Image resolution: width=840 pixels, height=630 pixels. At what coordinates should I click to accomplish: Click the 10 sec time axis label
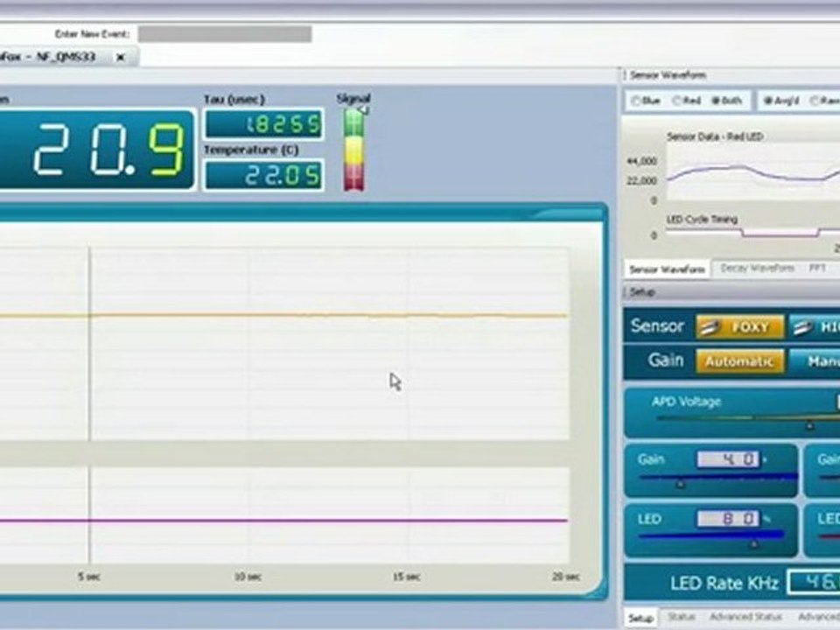[x=248, y=577]
